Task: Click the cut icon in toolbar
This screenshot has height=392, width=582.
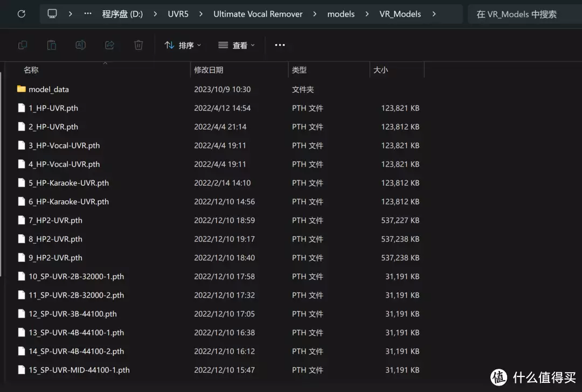Action: tap(23, 45)
